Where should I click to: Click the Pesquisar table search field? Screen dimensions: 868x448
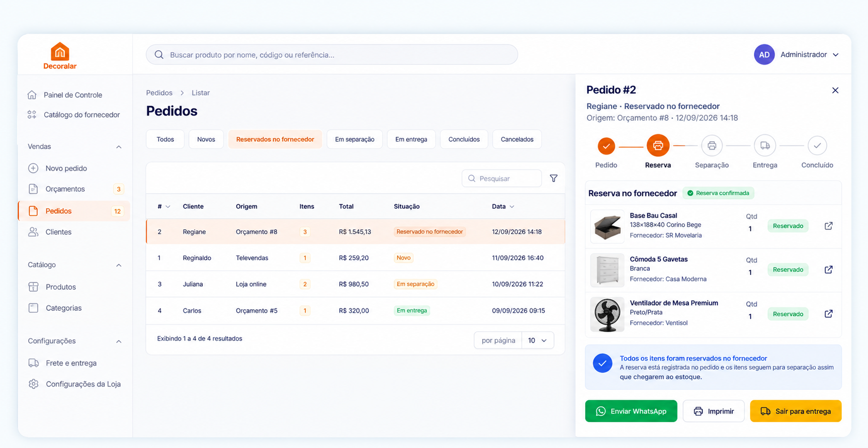click(x=502, y=178)
